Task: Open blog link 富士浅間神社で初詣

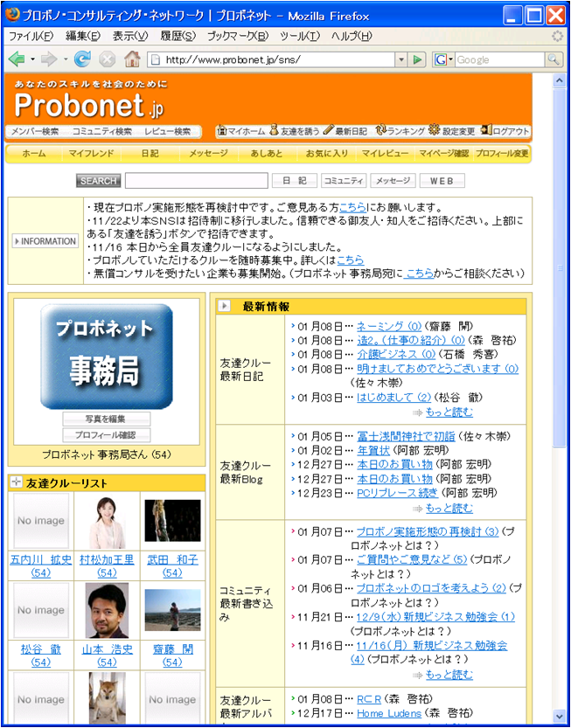Action: pos(406,436)
